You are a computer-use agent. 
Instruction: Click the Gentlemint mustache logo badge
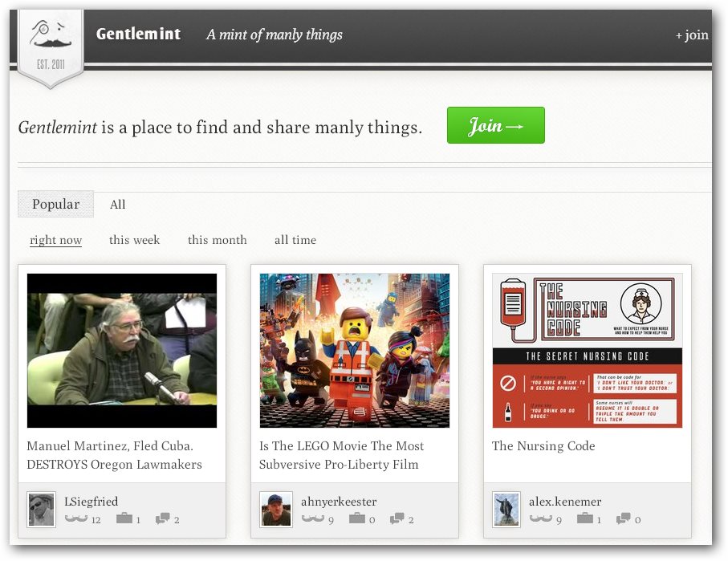tap(51, 47)
